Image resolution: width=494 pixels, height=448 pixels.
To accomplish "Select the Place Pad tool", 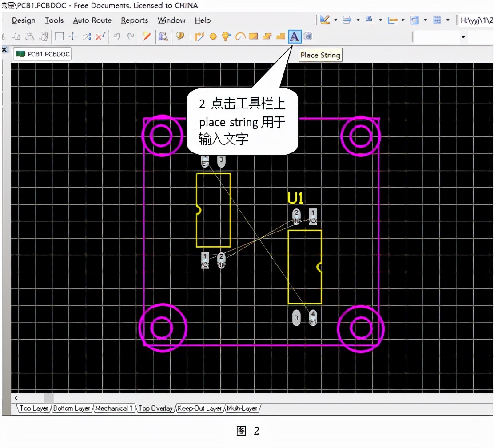I will (x=213, y=36).
